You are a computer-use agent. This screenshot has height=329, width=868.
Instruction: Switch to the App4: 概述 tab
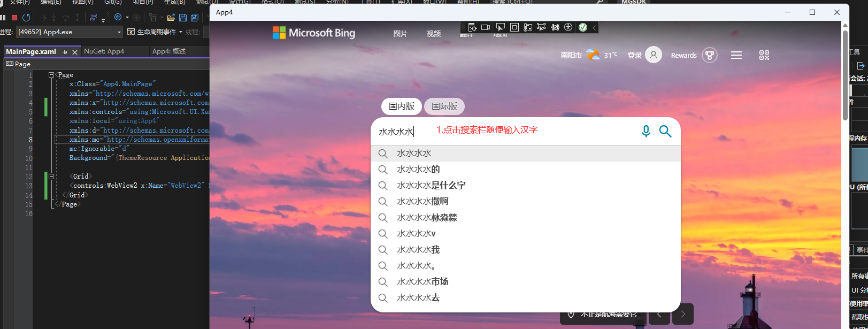point(169,51)
